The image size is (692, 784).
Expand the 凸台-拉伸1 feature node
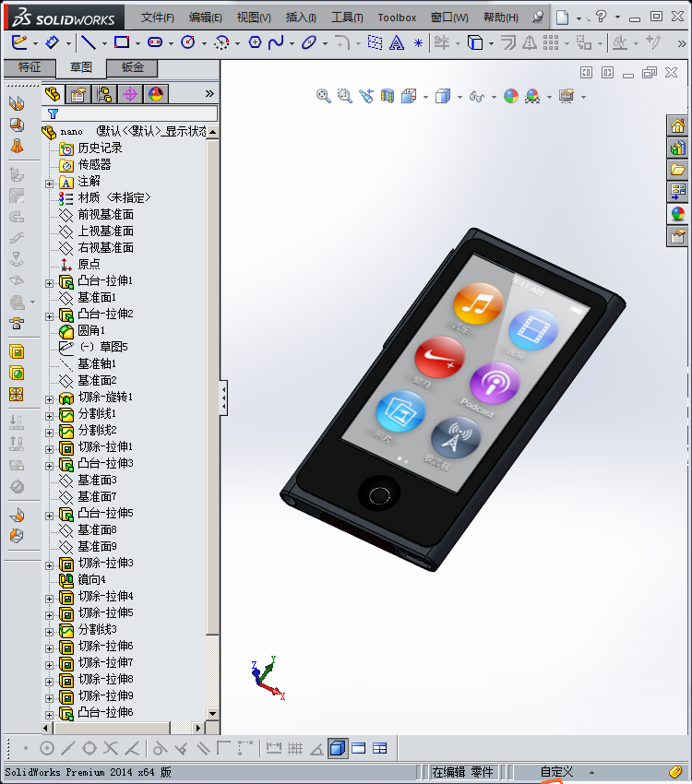pos(49,283)
